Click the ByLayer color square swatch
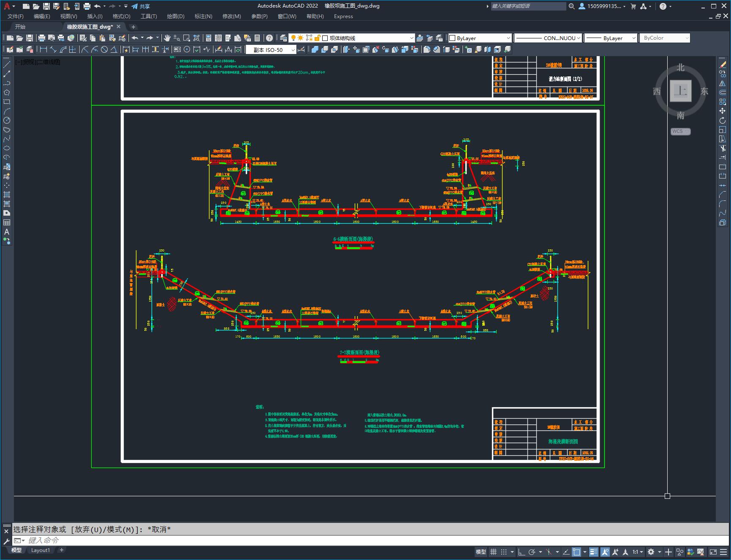This screenshot has width=731, height=560. (x=452, y=38)
